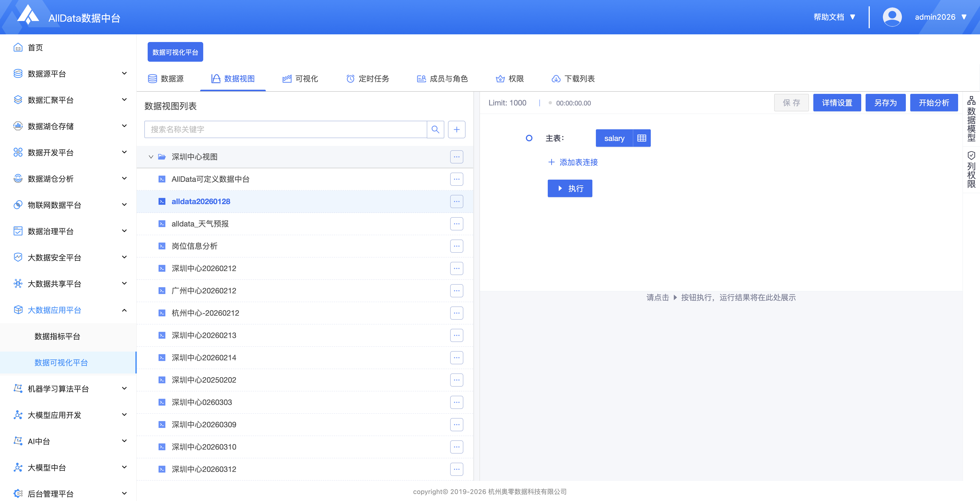Open the 帮助文档 dropdown
Image resolution: width=980 pixels, height=501 pixels.
point(834,17)
